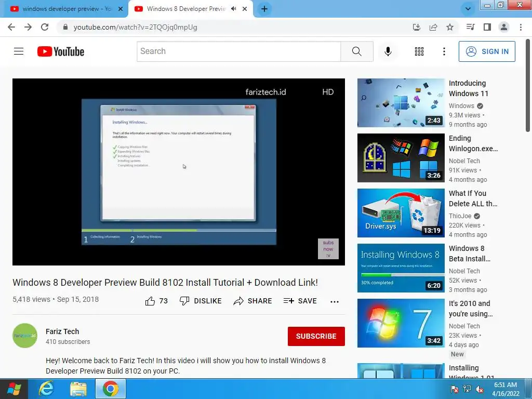
Task: Open the network tray icon
Action: point(467,389)
